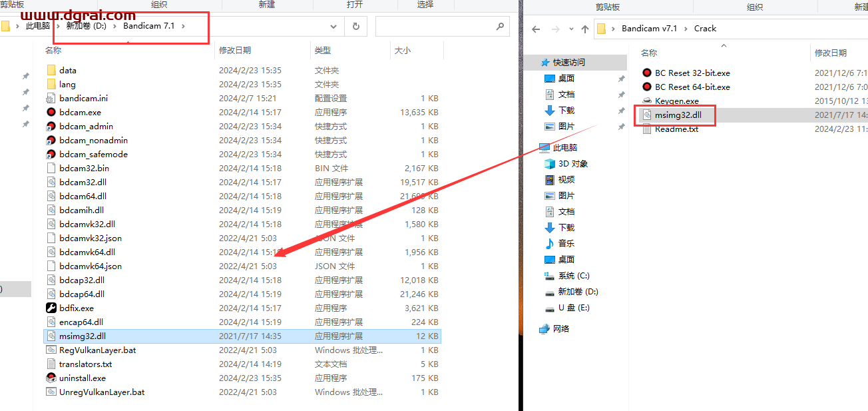Click the up-one-level arrow in Crack window
868x411 pixels.
(585, 29)
